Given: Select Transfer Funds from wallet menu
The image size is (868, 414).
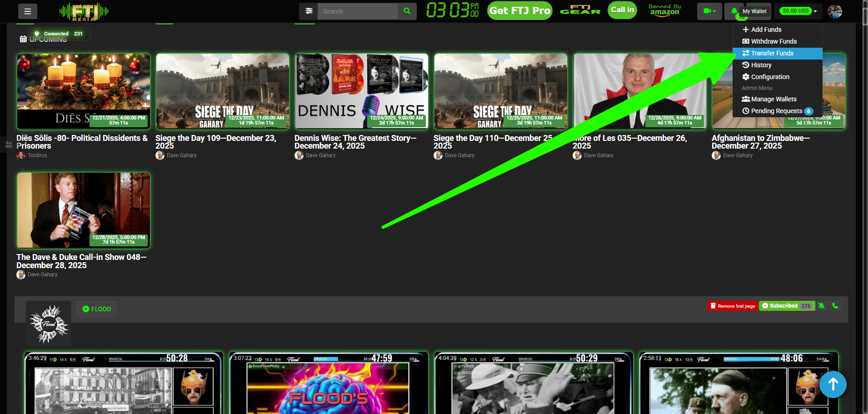Looking at the screenshot, I should point(772,53).
